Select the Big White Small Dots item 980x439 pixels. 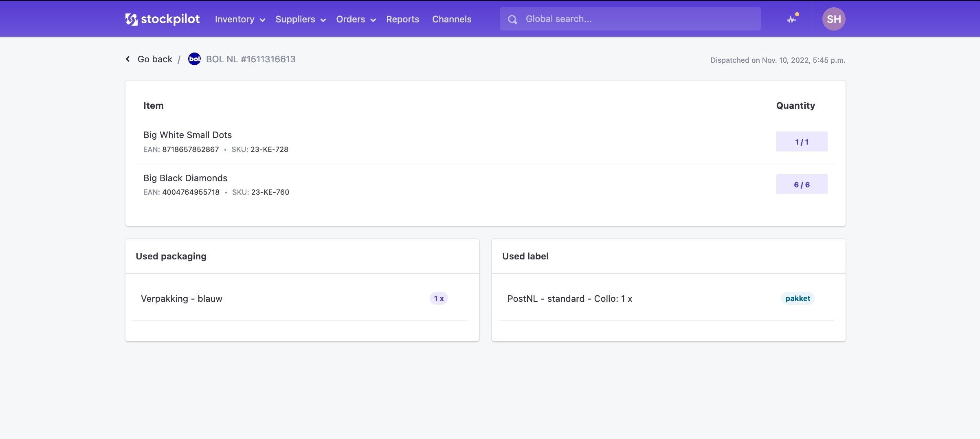[187, 135]
